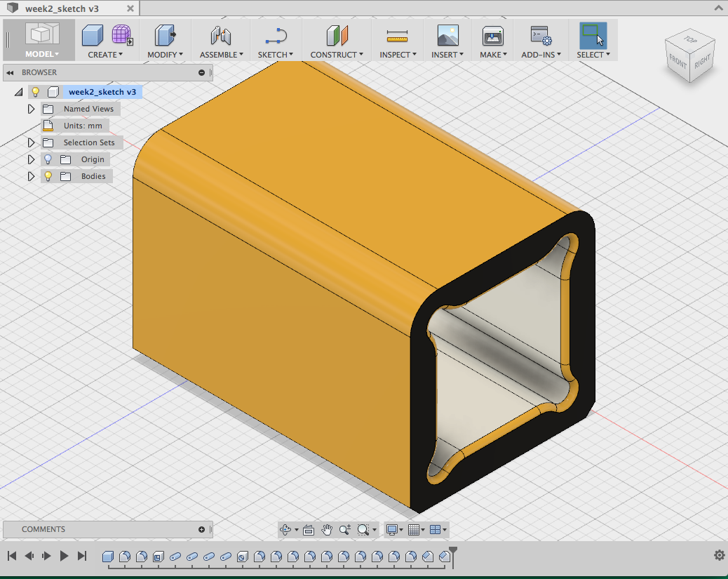Open the Zoom Window dropdown arrow
This screenshot has width=728, height=579.
pos(375,530)
